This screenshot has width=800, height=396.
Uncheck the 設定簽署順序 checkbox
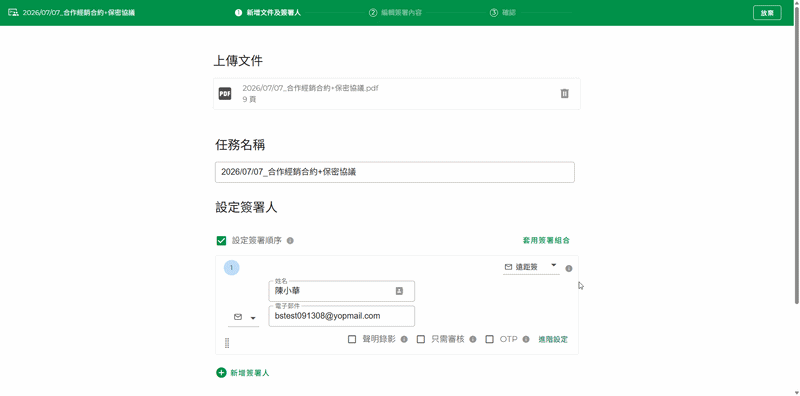pos(221,241)
